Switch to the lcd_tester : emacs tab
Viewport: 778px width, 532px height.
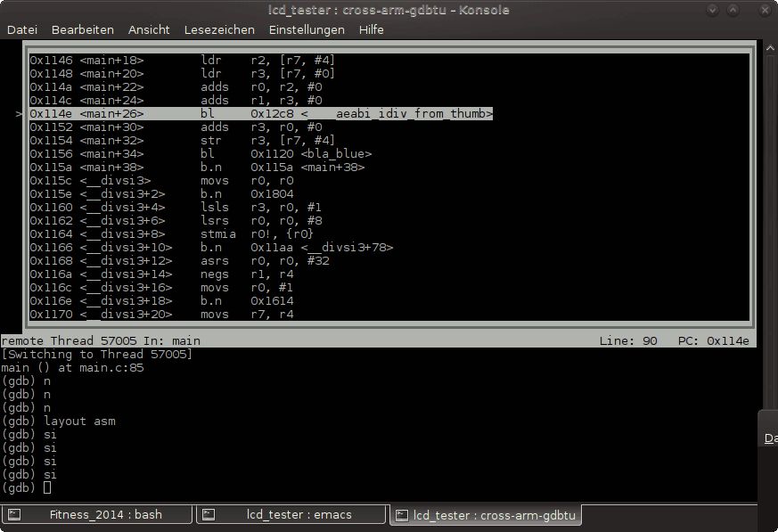point(291,515)
